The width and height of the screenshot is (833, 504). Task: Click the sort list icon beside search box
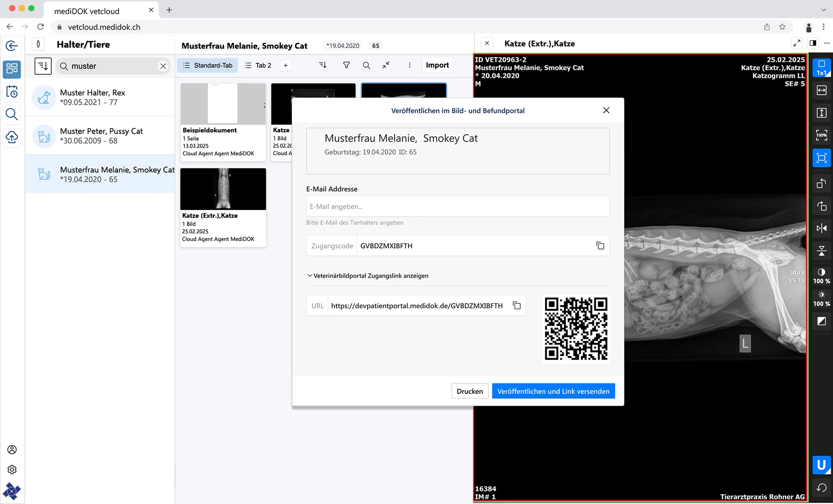click(43, 66)
